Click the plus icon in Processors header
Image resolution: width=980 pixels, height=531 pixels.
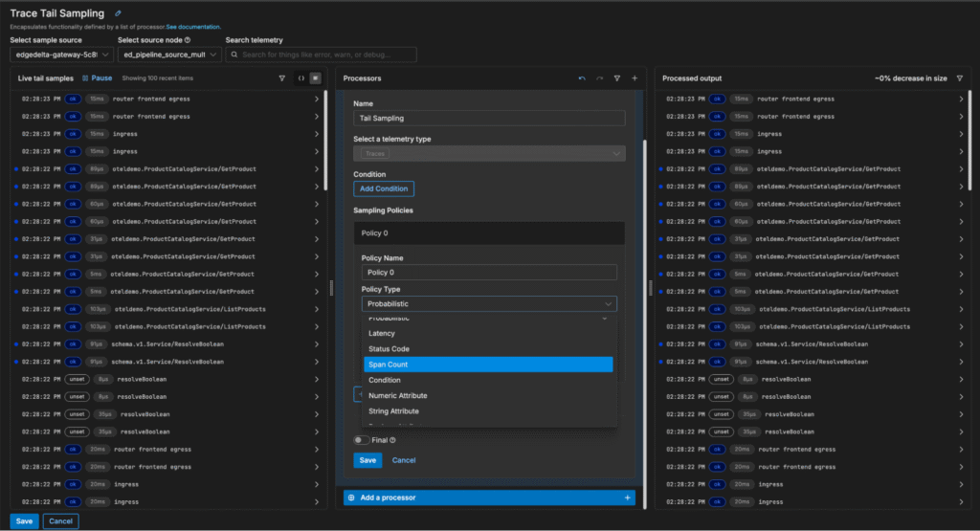pyautogui.click(x=635, y=78)
